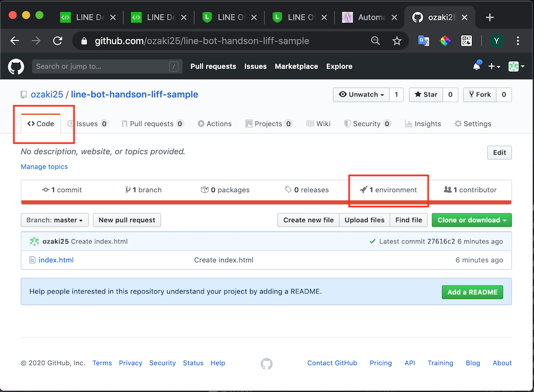
Task: Select the Code tab
Action: (41, 124)
